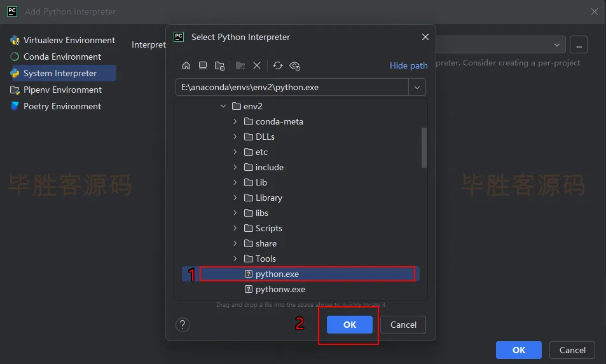This screenshot has height=364, width=606.
Task: Select Pipenv Environment in sidebar
Action: tap(63, 90)
